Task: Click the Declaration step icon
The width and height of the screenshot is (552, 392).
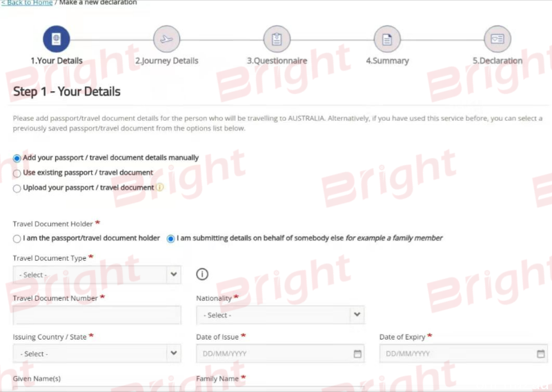Action: (x=497, y=39)
